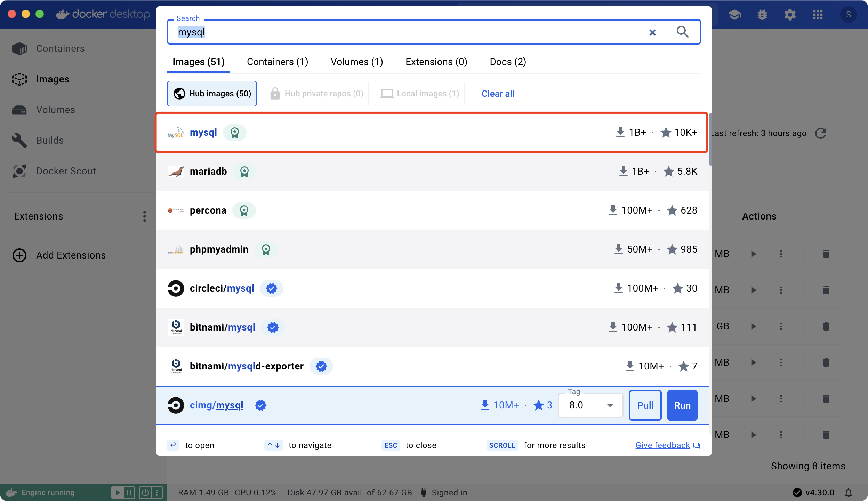Select the circleci/mysql search result
The width and height of the screenshot is (868, 501).
pos(432,288)
